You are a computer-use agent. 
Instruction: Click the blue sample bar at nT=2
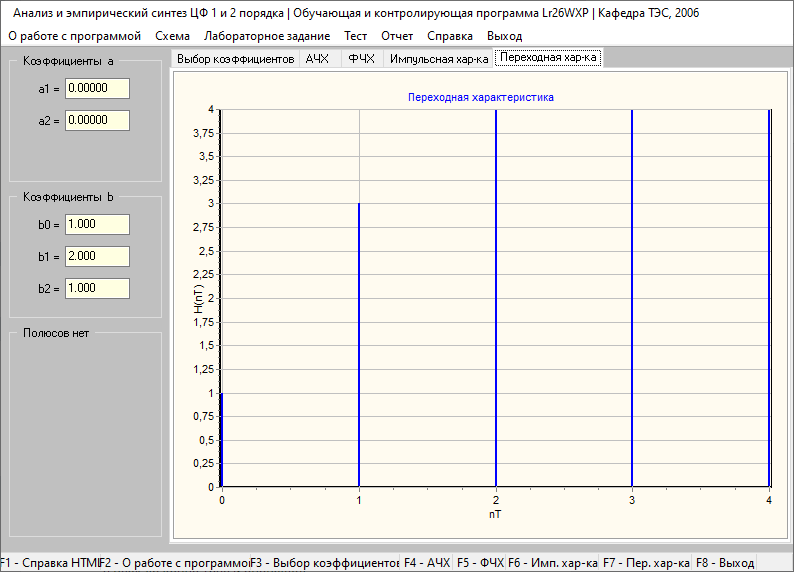click(496, 298)
